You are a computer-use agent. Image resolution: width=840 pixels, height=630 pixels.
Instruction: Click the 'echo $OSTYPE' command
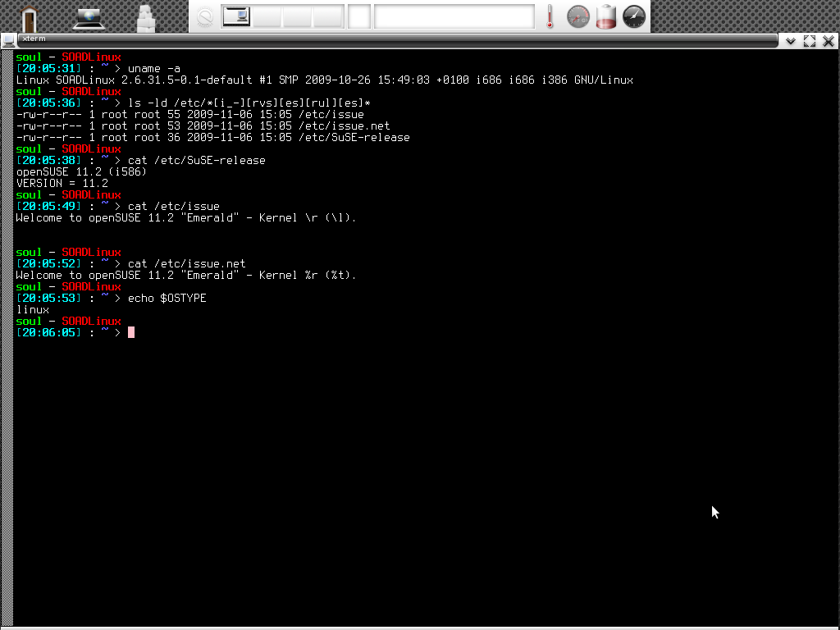pyautogui.click(x=167, y=299)
